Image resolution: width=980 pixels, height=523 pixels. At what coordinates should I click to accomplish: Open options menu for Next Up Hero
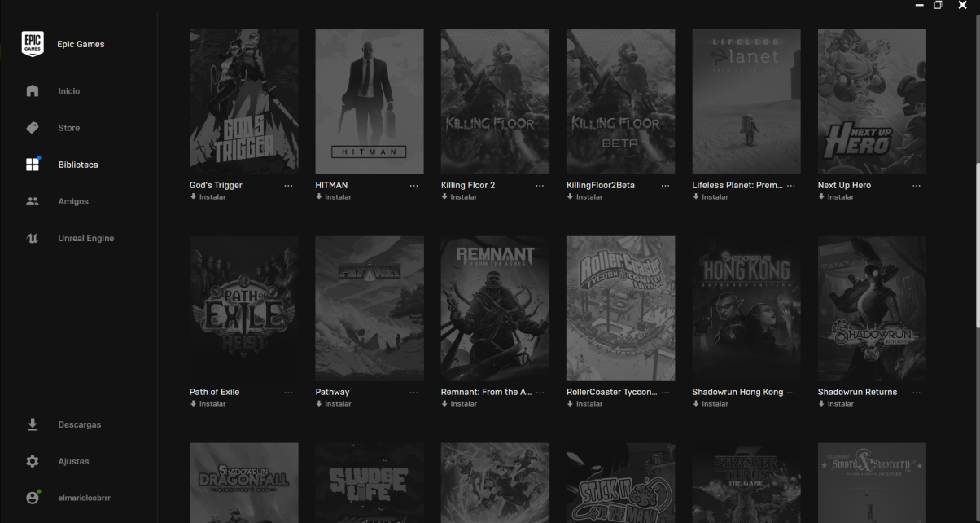(x=917, y=186)
